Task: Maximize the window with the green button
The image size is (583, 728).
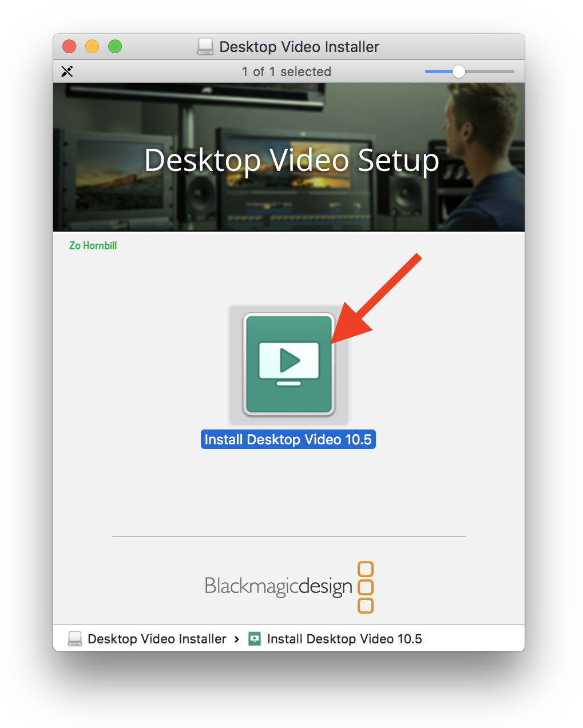Action: tap(115, 46)
